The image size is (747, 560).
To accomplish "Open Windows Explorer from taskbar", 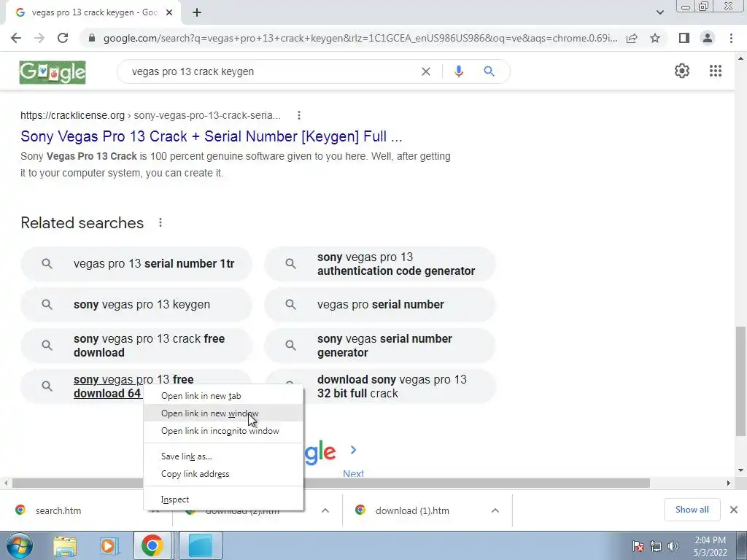I will click(65, 545).
